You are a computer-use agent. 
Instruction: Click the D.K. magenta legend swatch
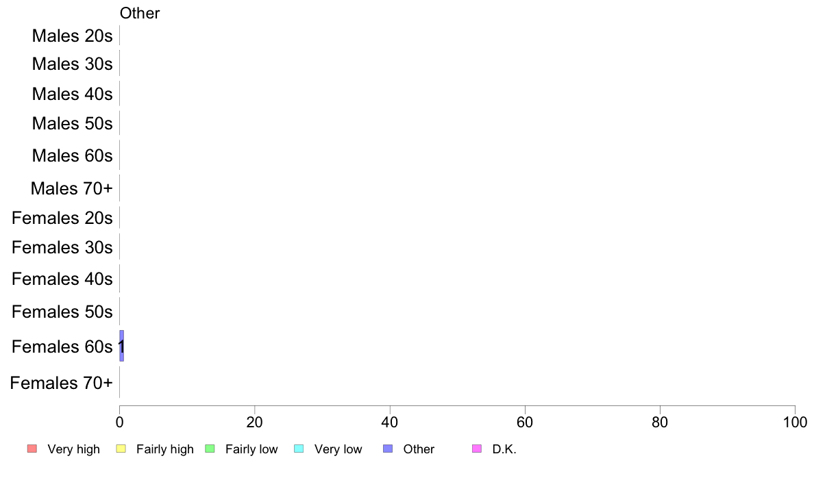point(477,449)
